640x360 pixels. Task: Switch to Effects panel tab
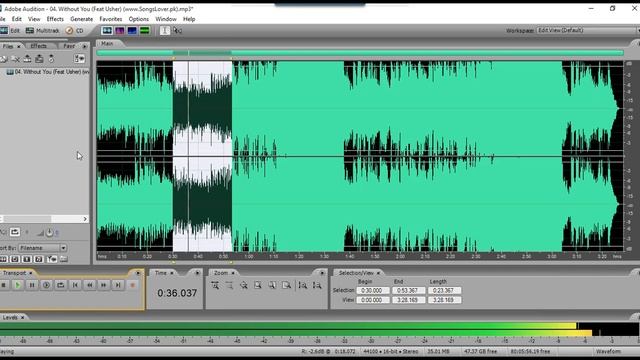click(x=39, y=46)
